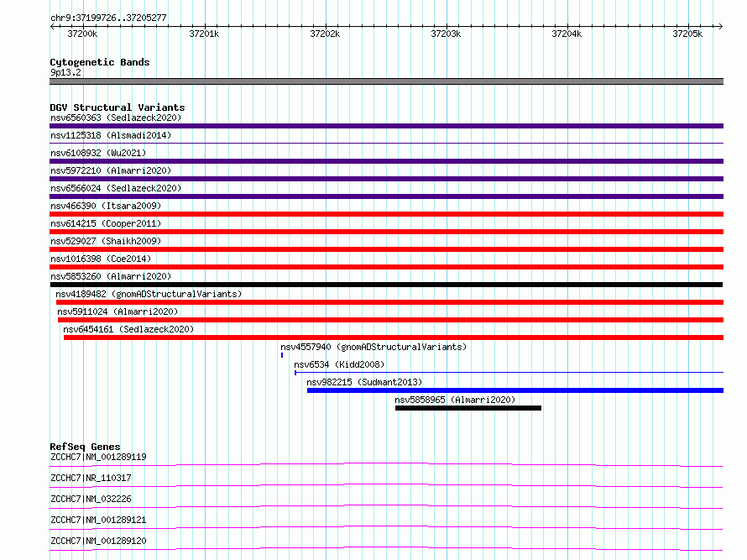
Task: Open the nsv4189482 gnomADStructuralVariants label
Action: coord(149,294)
